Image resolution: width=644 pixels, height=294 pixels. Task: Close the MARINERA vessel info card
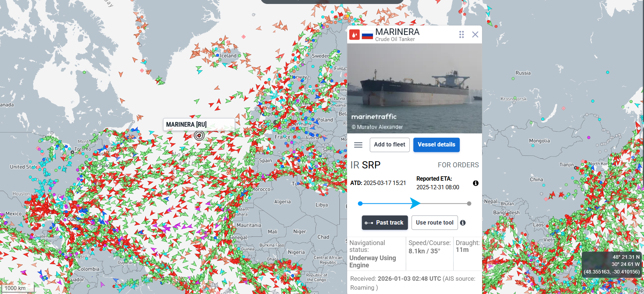pos(475,35)
